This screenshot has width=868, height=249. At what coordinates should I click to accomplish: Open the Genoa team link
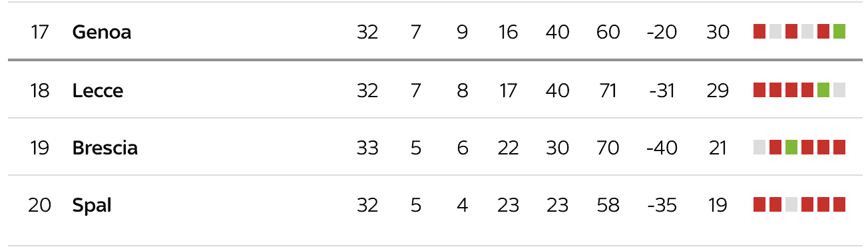(101, 32)
